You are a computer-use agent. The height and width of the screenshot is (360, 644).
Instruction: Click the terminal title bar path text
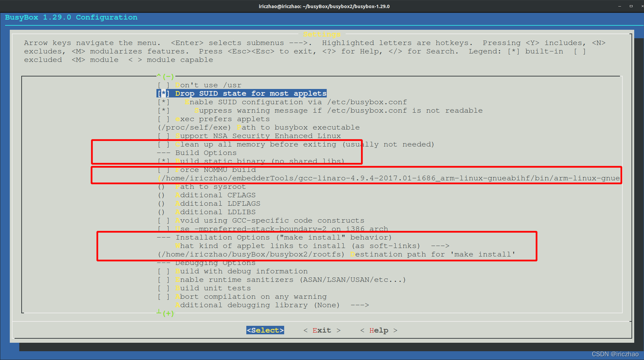click(x=324, y=6)
